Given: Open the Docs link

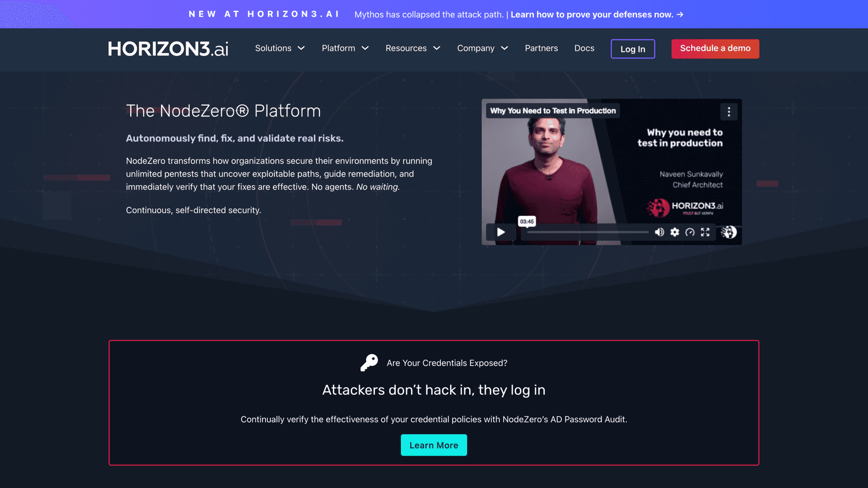Looking at the screenshot, I should click(x=584, y=48).
